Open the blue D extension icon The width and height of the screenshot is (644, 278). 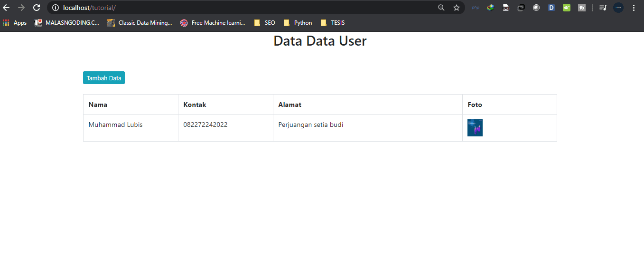point(551,8)
